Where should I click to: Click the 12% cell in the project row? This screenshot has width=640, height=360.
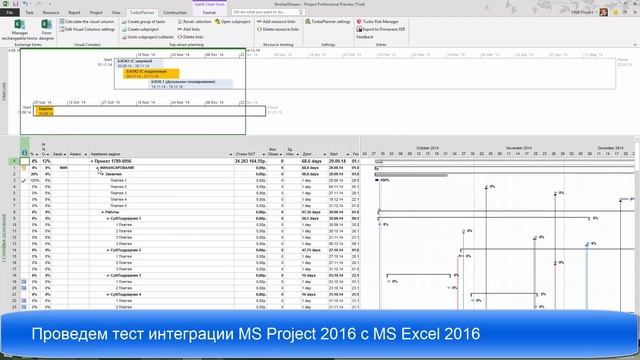(x=47, y=161)
